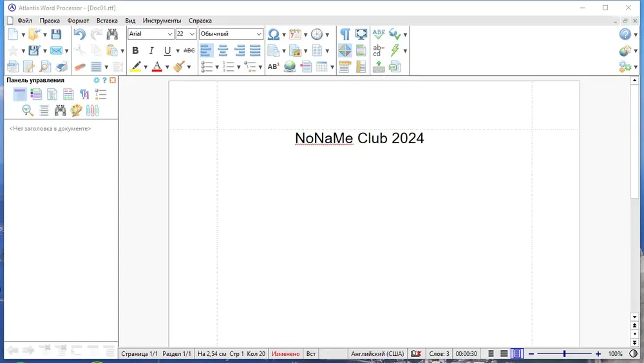Image resolution: width=644 pixels, height=363 pixels.
Task: Open the font size 22 dropdown
Action: 192,34
